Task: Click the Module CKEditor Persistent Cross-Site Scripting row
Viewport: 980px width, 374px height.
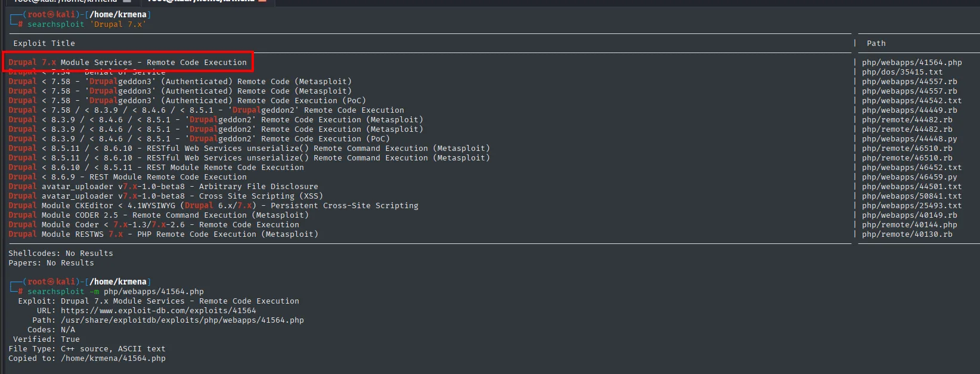Action: pyautogui.click(x=213, y=206)
